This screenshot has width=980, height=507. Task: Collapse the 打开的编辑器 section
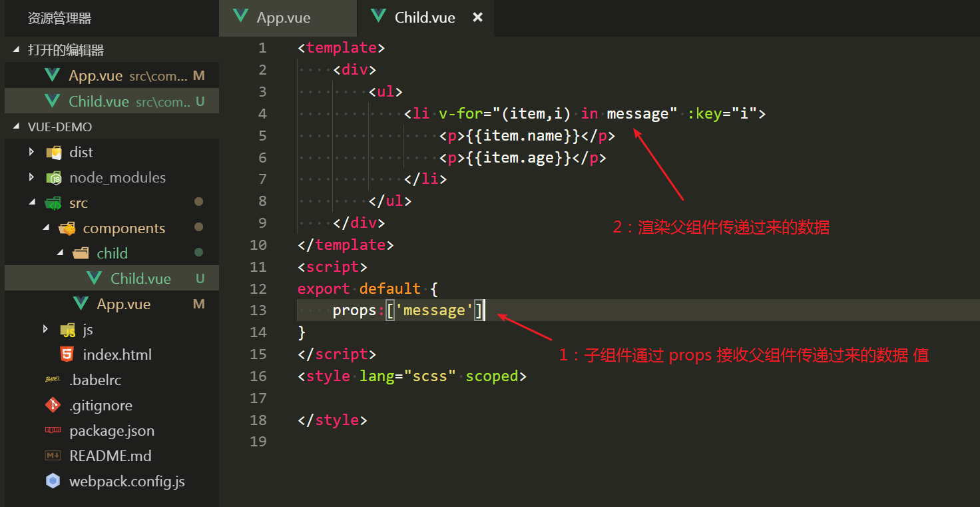16,50
